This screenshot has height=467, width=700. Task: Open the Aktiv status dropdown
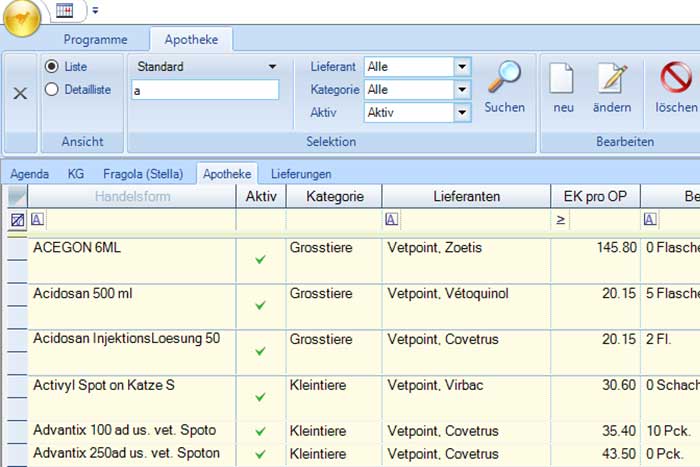pos(461,112)
